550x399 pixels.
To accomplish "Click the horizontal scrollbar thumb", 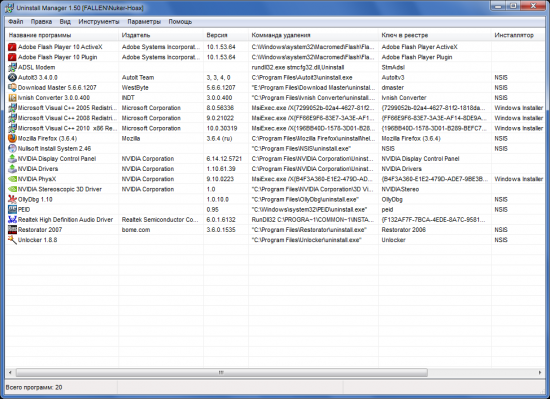I will click(x=222, y=372).
